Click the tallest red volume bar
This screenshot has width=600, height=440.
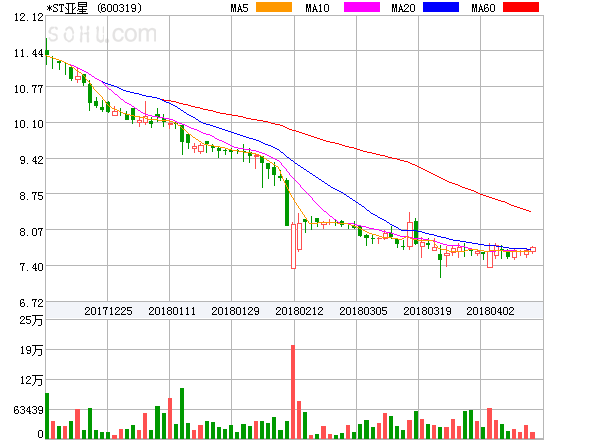pos(293,392)
